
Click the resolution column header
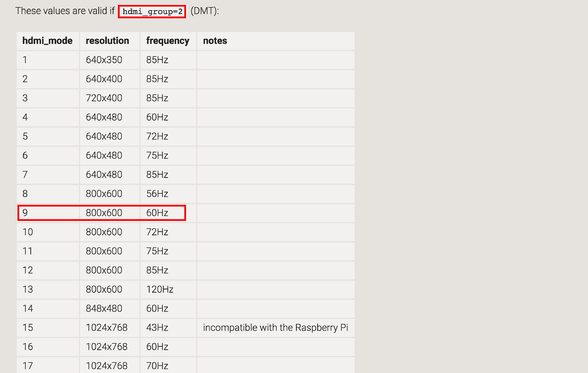[107, 41]
